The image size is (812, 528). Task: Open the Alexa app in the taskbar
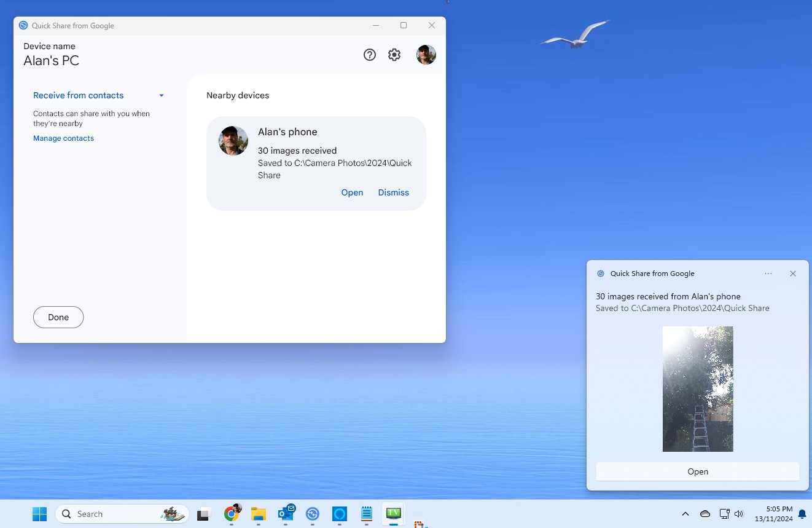tap(340, 514)
